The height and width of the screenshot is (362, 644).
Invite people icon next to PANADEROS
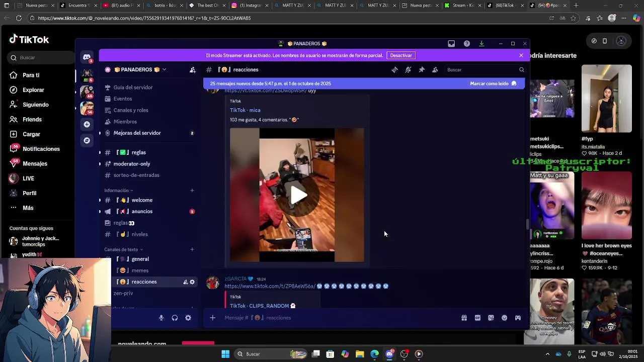pos(192,70)
